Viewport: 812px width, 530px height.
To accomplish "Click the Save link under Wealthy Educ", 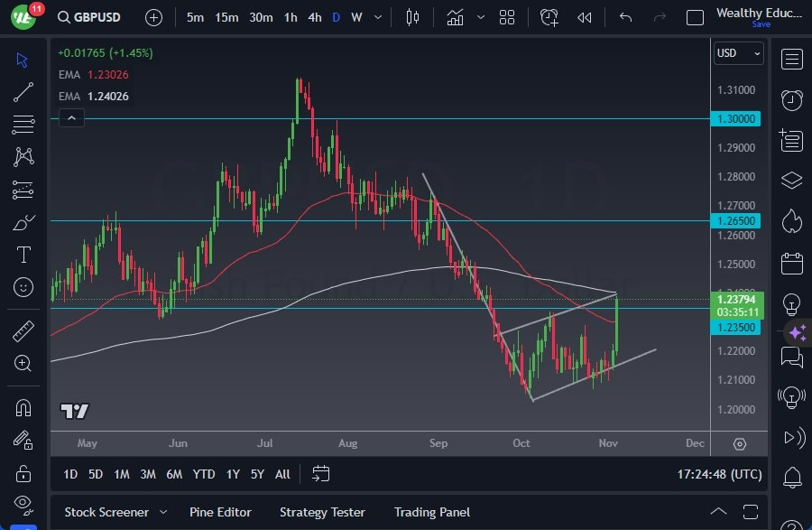I will (762, 25).
